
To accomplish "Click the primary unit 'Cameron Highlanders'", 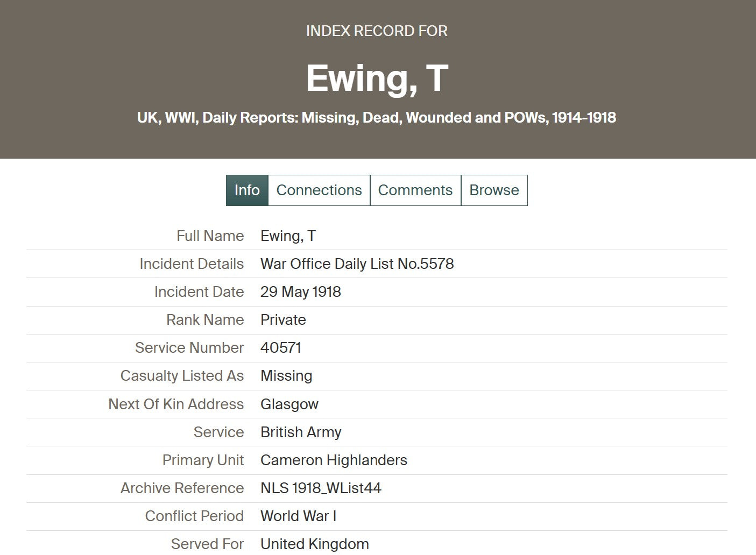I will (334, 460).
